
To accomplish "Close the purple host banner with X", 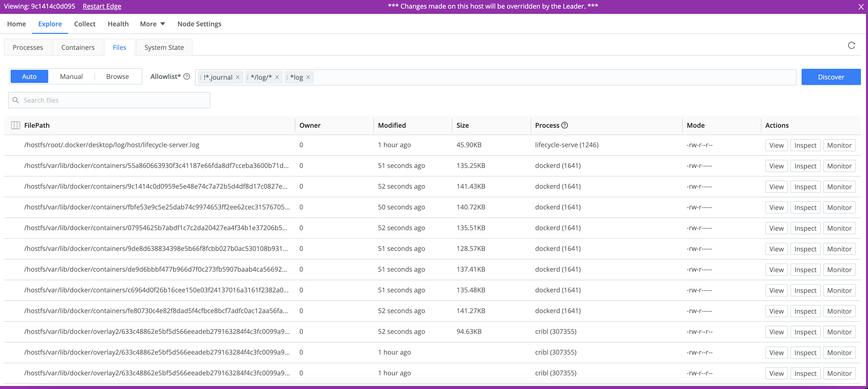I will point(861,7).
